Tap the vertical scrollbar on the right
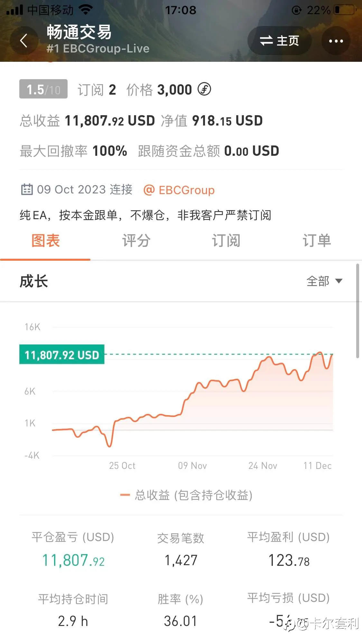 357,311
